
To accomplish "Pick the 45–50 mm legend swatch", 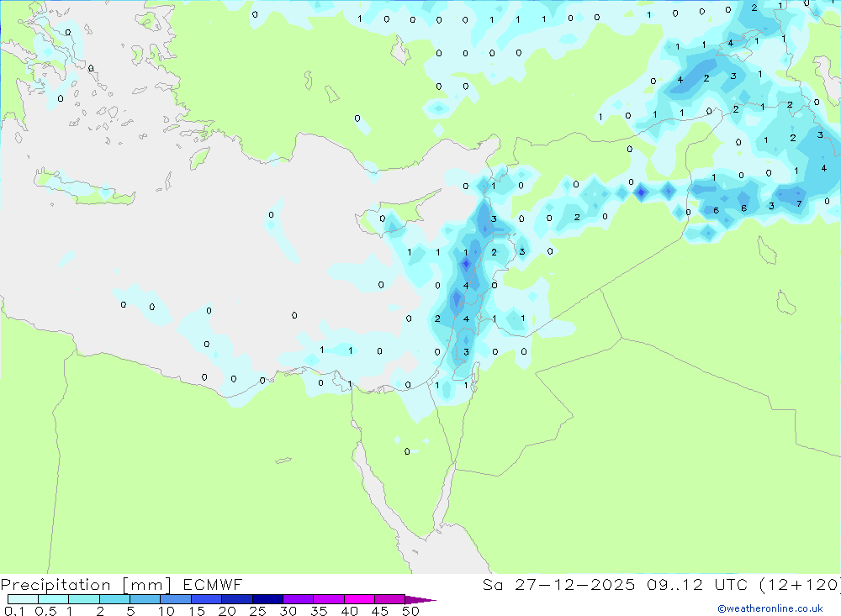I will (389, 599).
